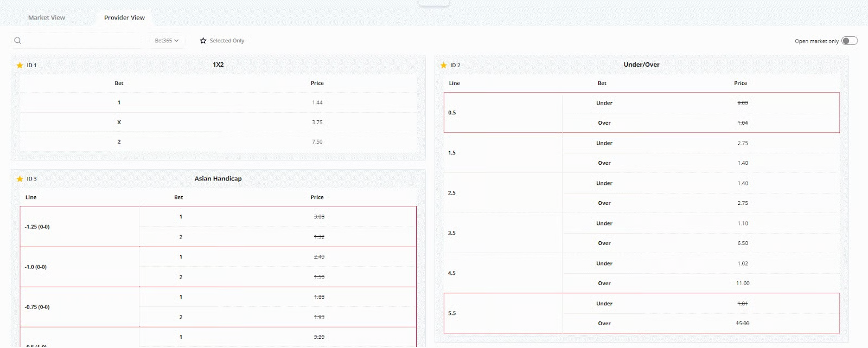Image resolution: width=868 pixels, height=348 pixels.
Task: Unfavorite the ID 2 Under/Over market star
Action: coord(444,65)
